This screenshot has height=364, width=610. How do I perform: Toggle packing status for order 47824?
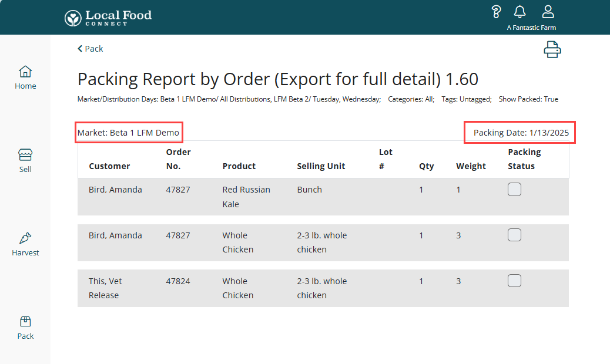(514, 280)
